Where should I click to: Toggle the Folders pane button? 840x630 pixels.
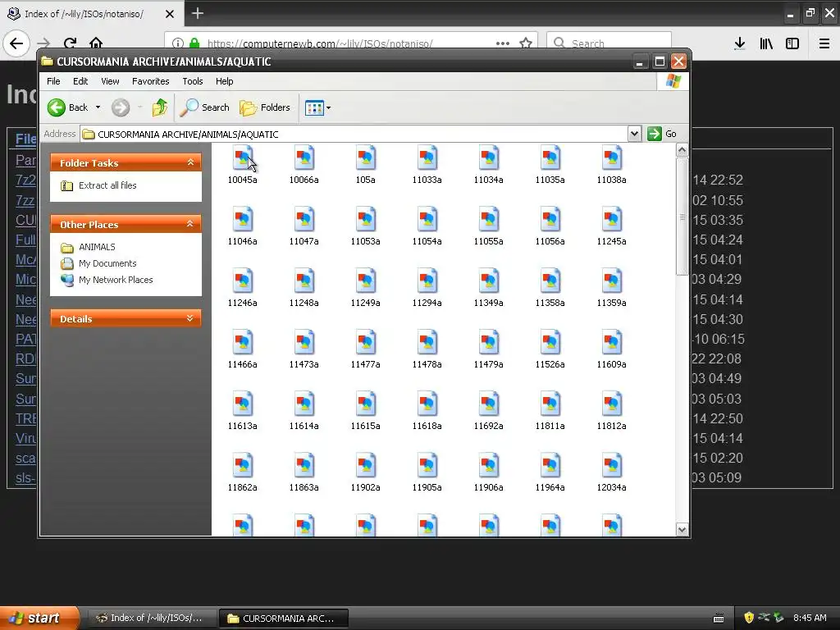[x=265, y=107]
